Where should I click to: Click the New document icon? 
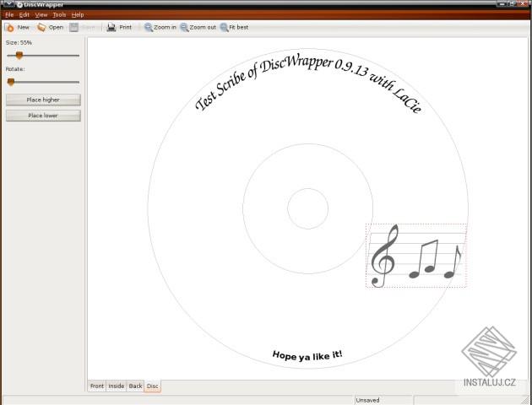click(9, 28)
